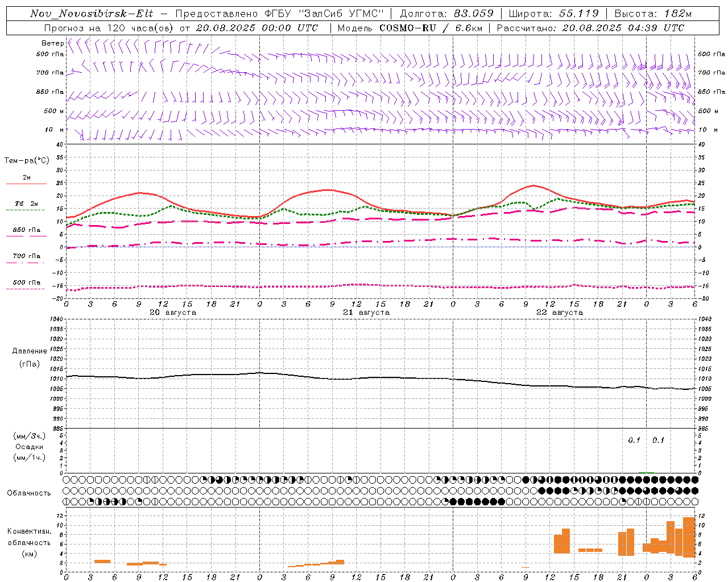Click the dashed line sample under Td 2м
728x582 pixels.
pos(25,210)
